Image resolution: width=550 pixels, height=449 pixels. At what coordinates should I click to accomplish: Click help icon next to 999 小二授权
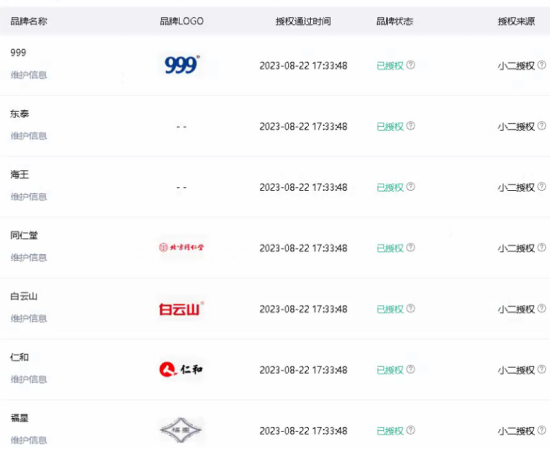pyautogui.click(x=542, y=65)
